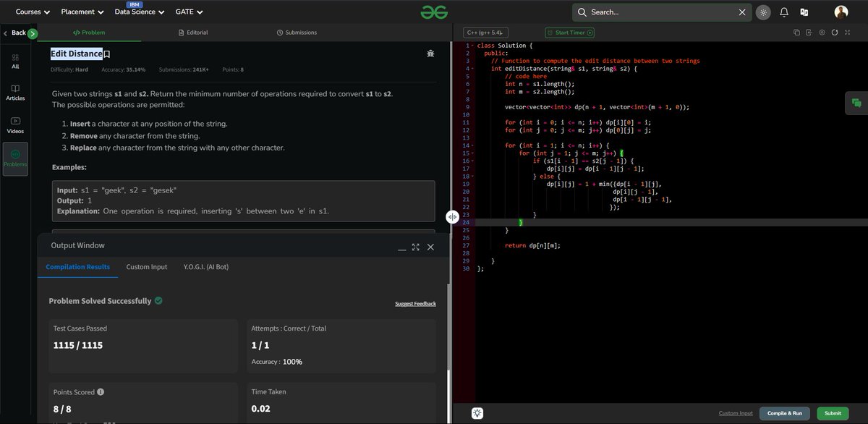Click the Submissions: 241K+ label
Image resolution: width=868 pixels, height=424 pixels.
click(184, 69)
